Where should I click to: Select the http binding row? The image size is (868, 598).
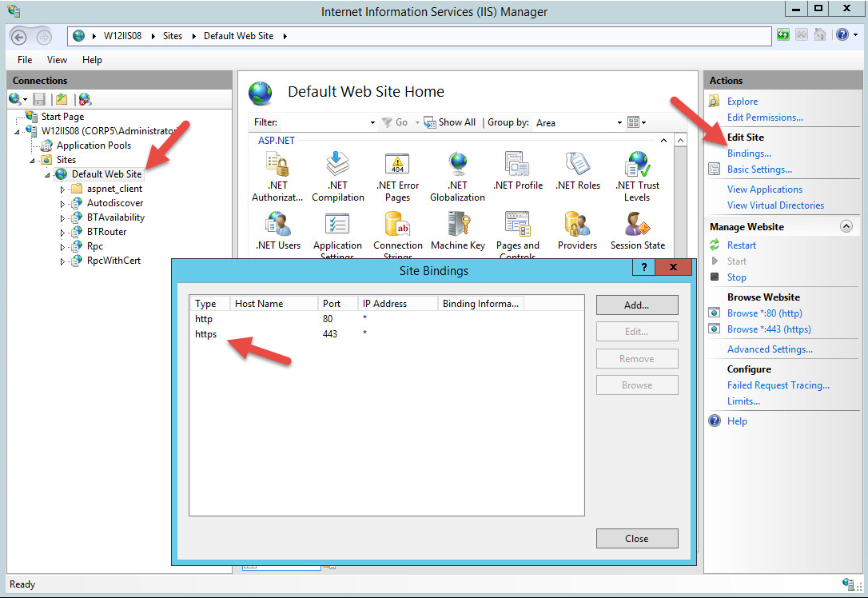pos(386,319)
